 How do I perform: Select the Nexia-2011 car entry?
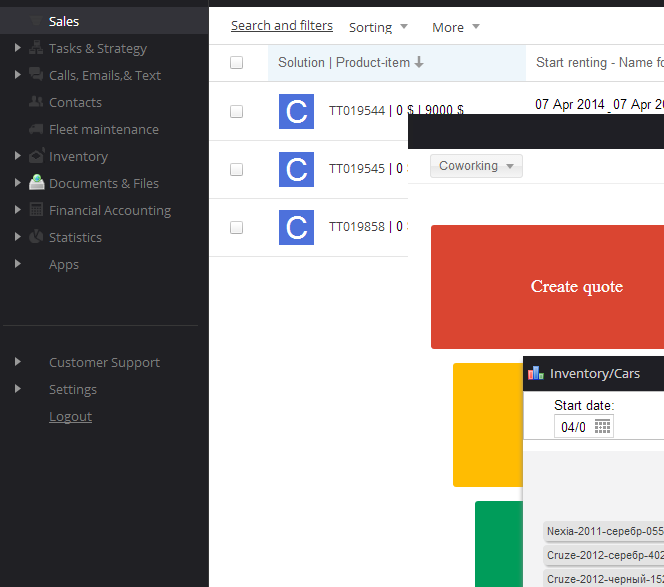pyautogui.click(x=603, y=531)
